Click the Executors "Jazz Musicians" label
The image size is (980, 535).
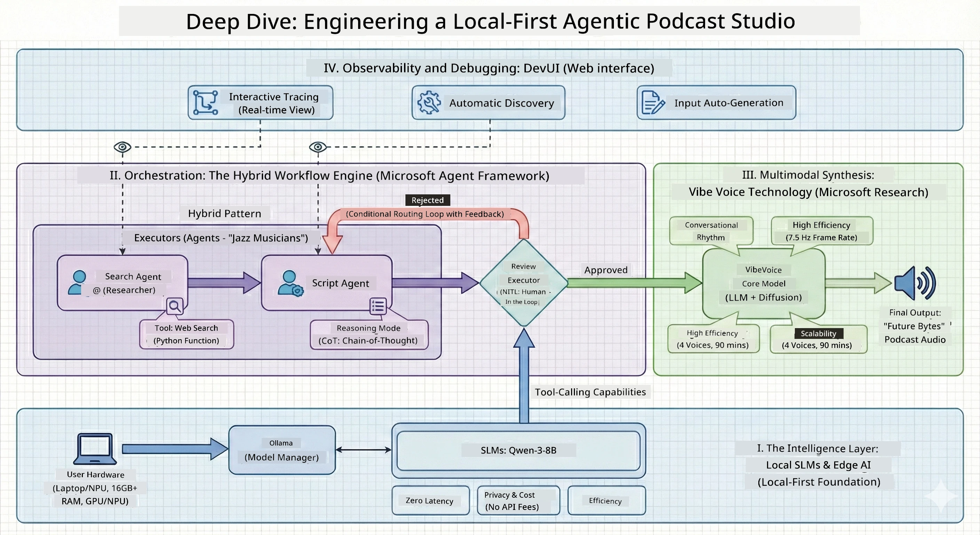click(221, 238)
